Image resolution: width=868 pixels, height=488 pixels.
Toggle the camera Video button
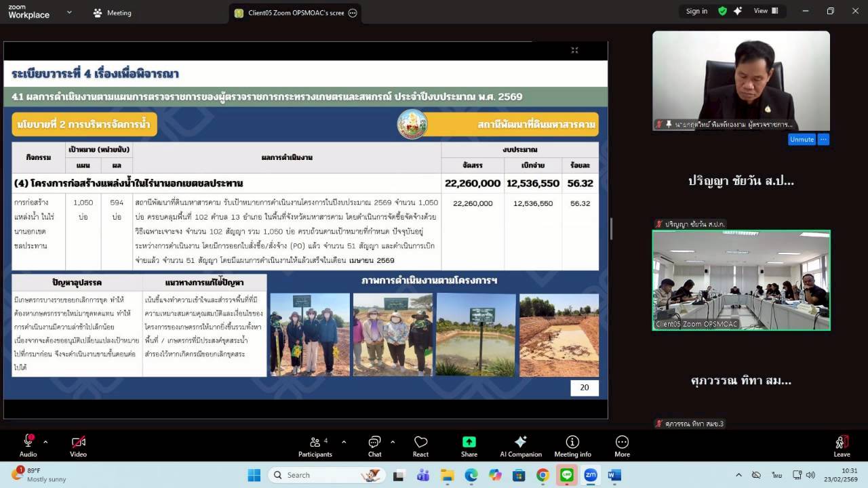pos(78,446)
